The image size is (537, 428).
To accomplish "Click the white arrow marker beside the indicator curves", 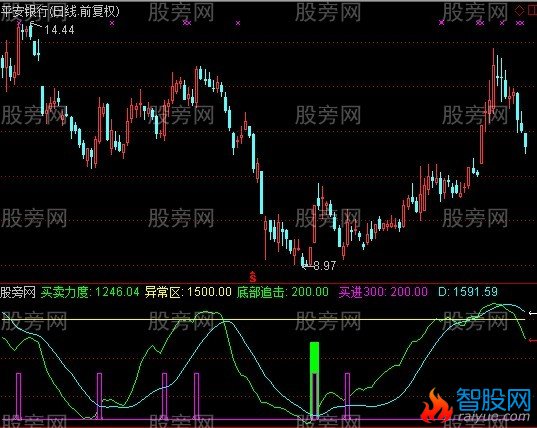I will (x=533, y=313).
